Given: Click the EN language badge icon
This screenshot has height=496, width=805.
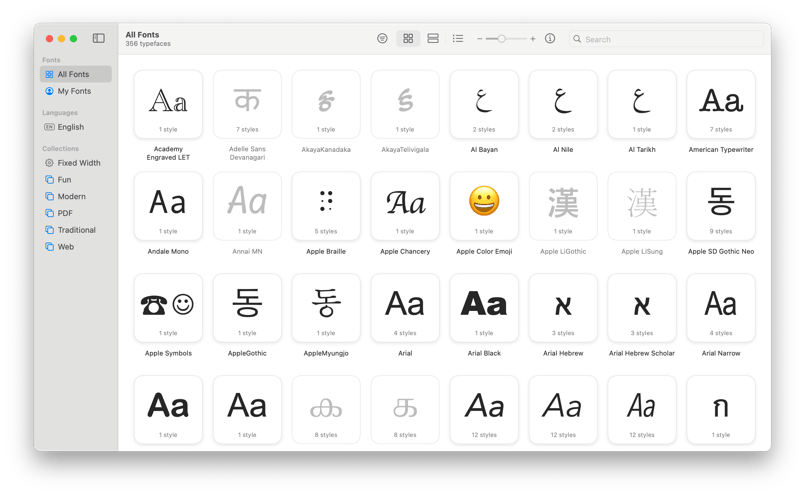Looking at the screenshot, I should click(49, 127).
